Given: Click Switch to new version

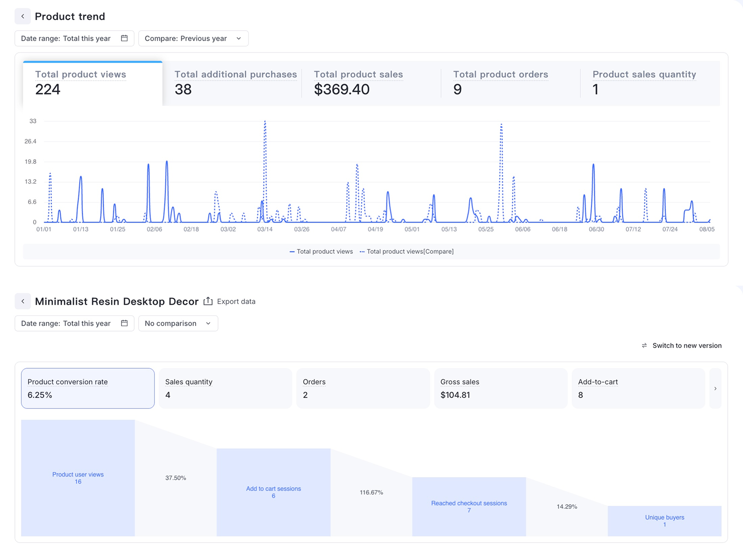Looking at the screenshot, I should pyautogui.click(x=687, y=346).
